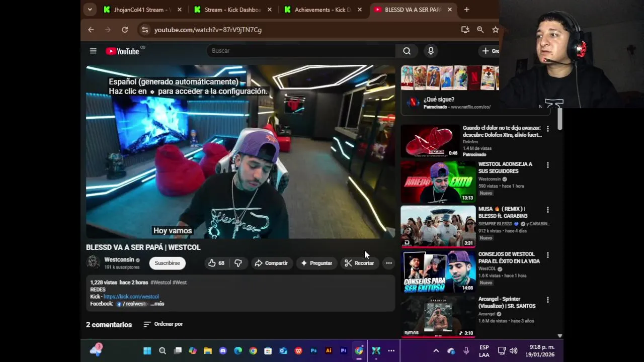Open Premiere Pro from the taskbar

[x=344, y=351]
